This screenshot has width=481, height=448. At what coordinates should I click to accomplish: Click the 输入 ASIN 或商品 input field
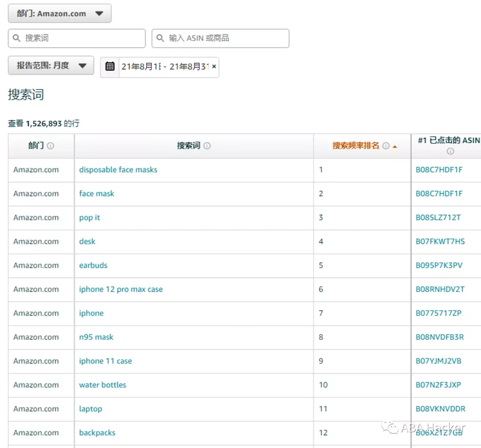pos(220,38)
